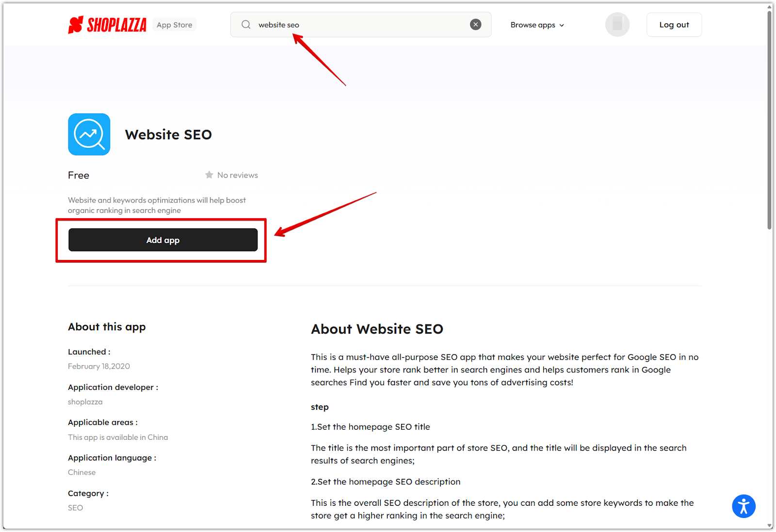Click the Add app button
Image resolution: width=776 pixels, height=532 pixels.
tap(163, 240)
